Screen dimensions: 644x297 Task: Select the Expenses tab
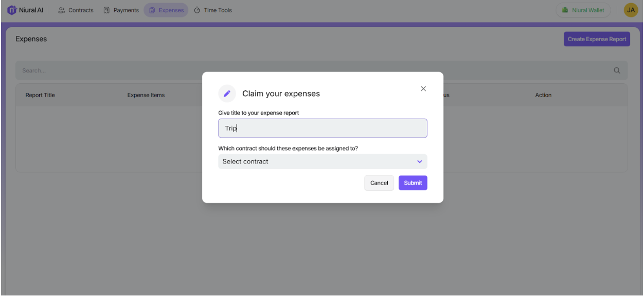click(x=166, y=10)
